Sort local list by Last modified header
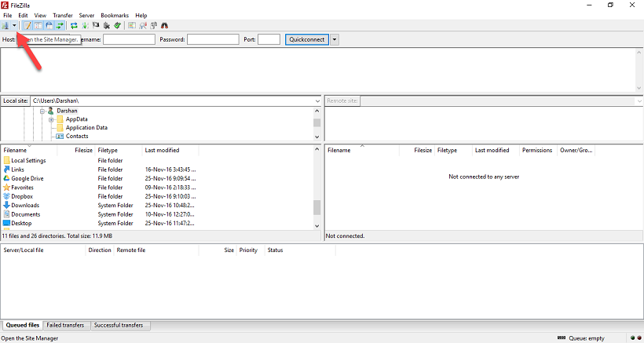 pyautogui.click(x=170, y=150)
